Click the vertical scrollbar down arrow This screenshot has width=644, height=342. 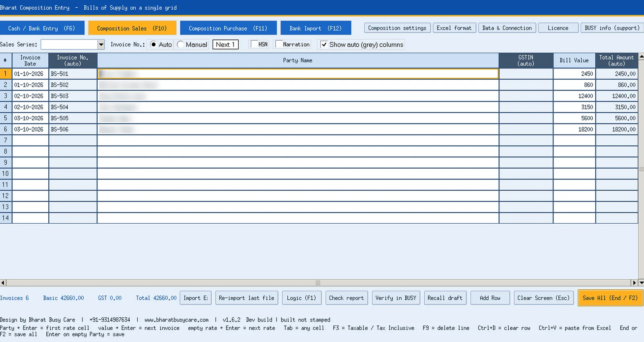pyautogui.click(x=641, y=283)
